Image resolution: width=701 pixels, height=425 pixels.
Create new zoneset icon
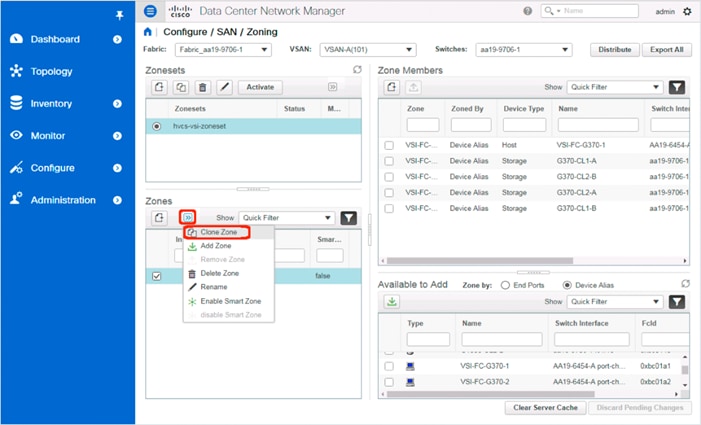[159, 87]
